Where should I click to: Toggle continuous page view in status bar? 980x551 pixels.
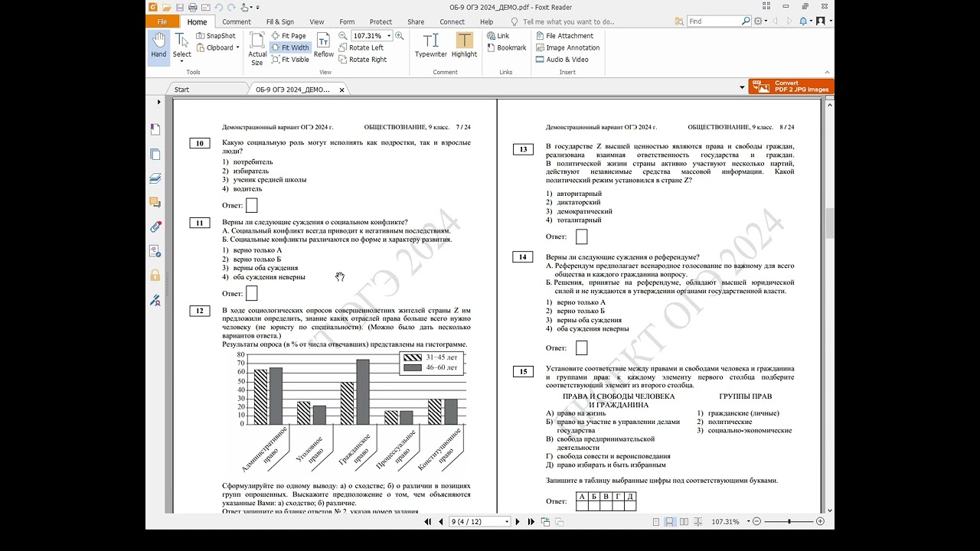coord(670,522)
